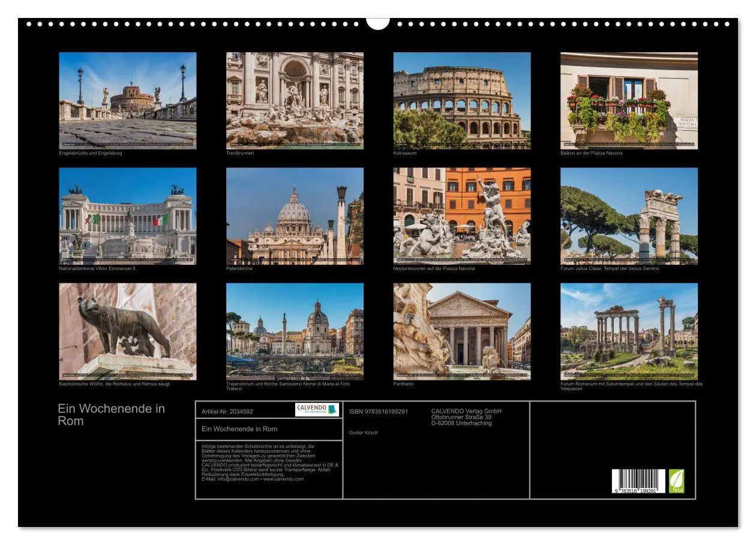Viewport: 756px width, 545px height.
Task: Click the 'Nationaldenkmal Viktor Emmanuel II.' caption
Action: 98,268
